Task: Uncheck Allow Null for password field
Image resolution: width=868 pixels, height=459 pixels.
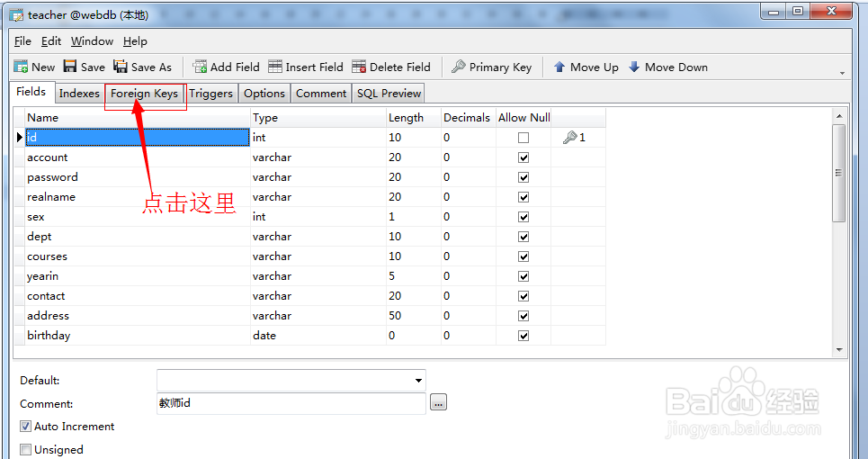Action: coord(523,177)
